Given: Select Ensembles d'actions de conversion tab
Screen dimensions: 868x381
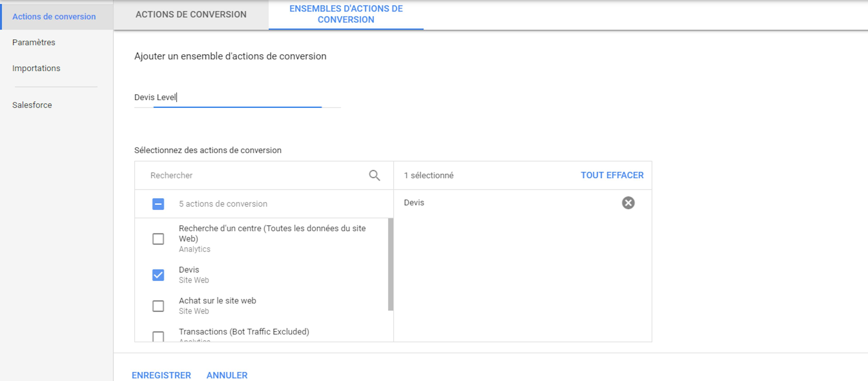Looking at the screenshot, I should click(x=346, y=14).
